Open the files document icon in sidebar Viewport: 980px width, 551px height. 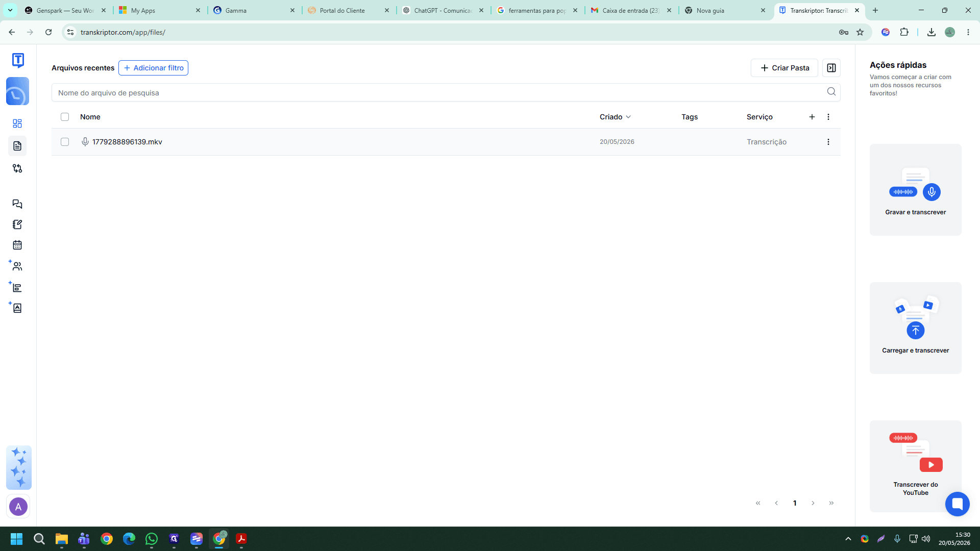tap(17, 146)
